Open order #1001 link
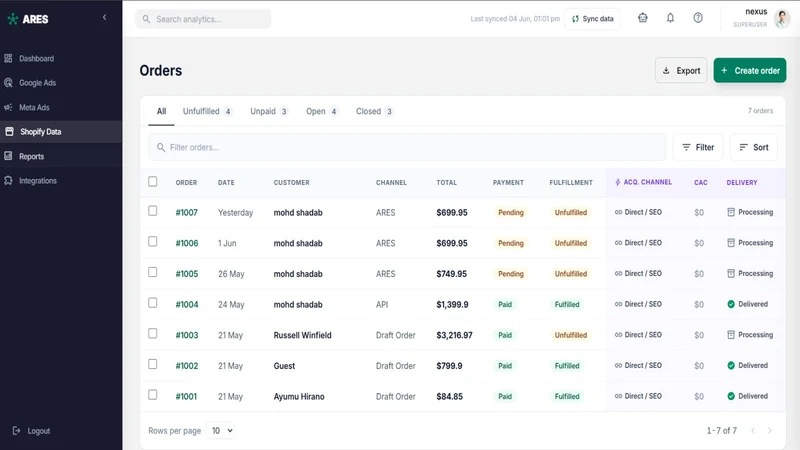This screenshot has height=450, width=800. (x=186, y=396)
